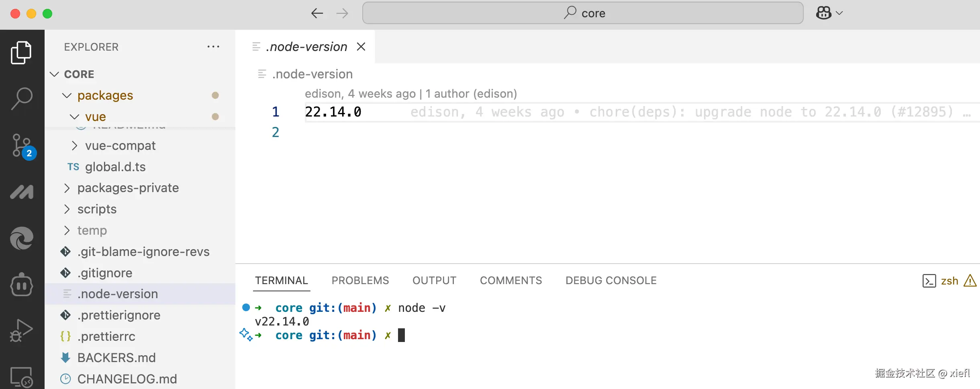Click the Copilot icon in title bar
The width and height of the screenshot is (980, 389).
point(823,13)
